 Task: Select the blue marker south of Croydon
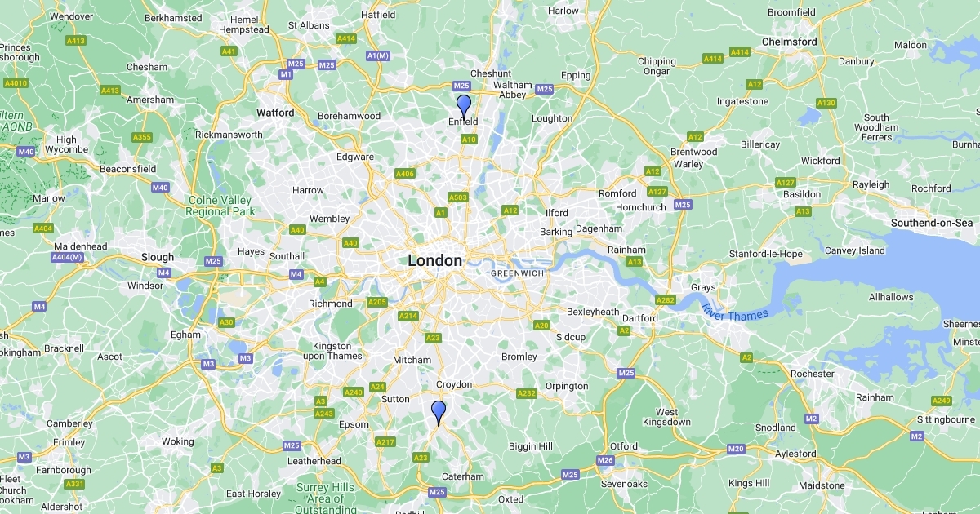439,414
